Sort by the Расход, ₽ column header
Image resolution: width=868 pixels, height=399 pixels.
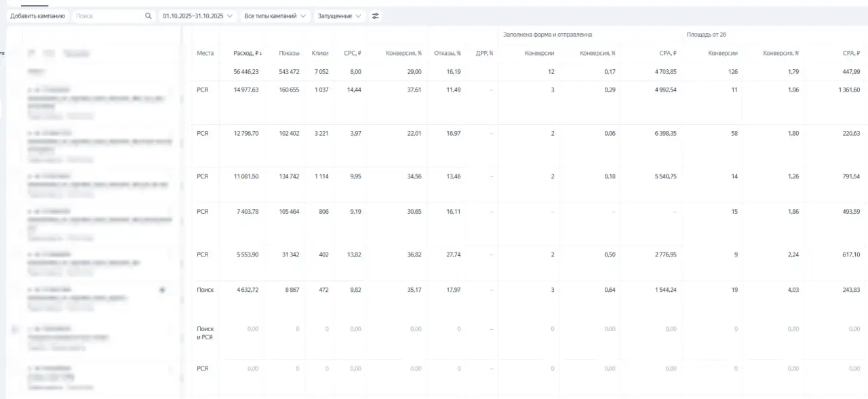(248, 53)
